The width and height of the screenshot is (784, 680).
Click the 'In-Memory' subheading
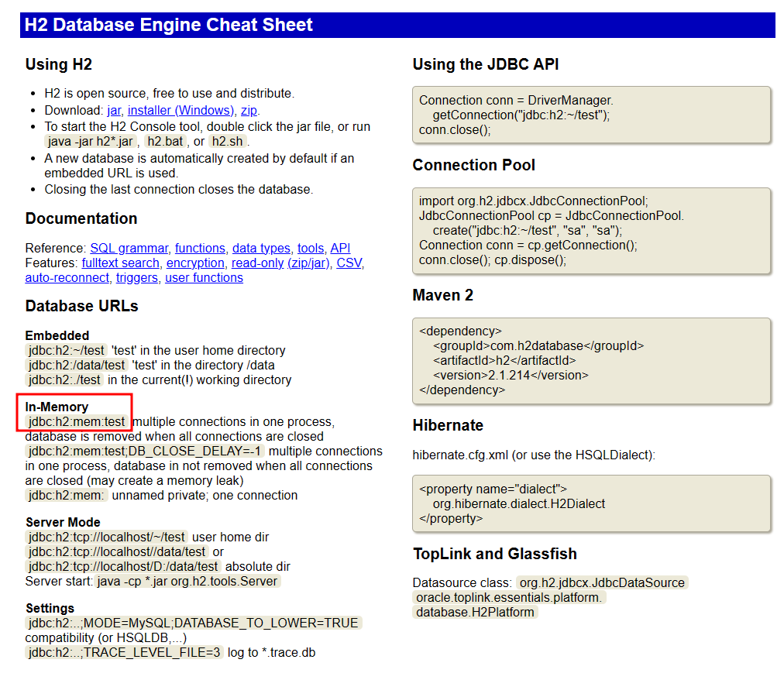(x=57, y=407)
